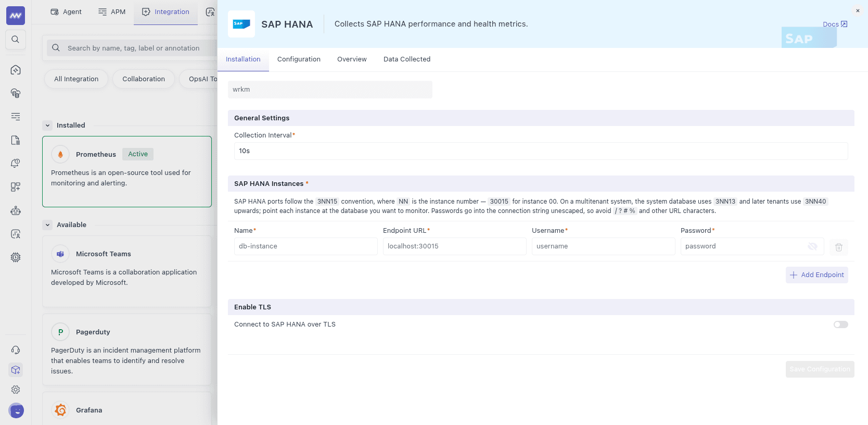Select the All Integration filter chip
Viewport: 868px width, 425px height.
[x=76, y=79]
